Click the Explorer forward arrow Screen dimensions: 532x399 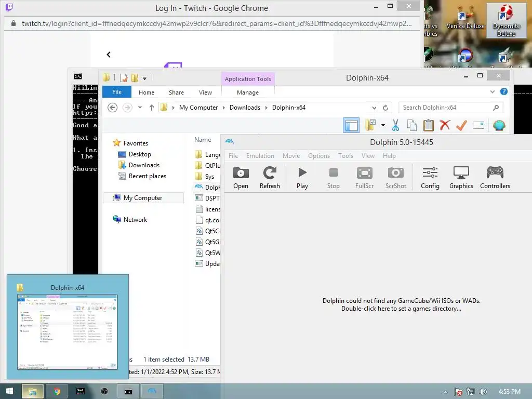coord(127,108)
